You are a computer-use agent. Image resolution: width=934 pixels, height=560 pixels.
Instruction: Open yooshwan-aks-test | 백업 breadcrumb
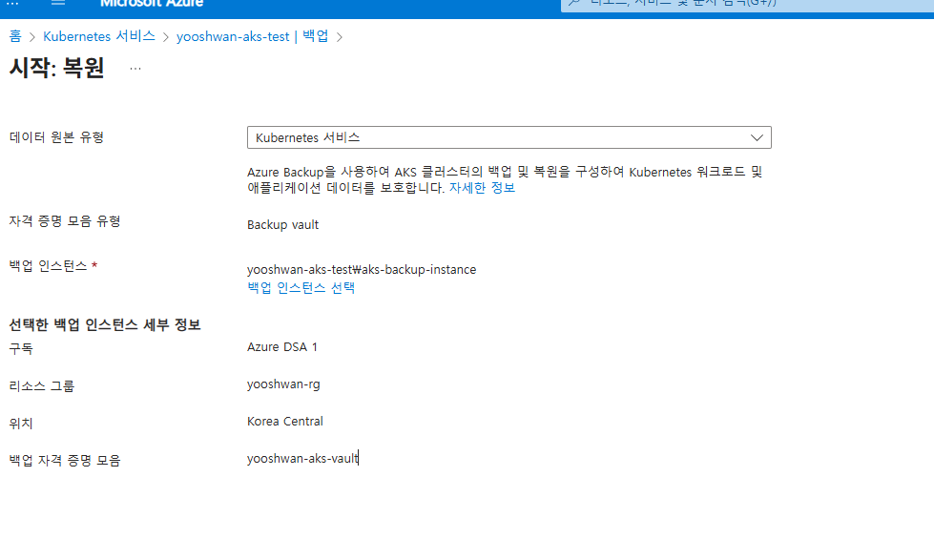point(252,36)
